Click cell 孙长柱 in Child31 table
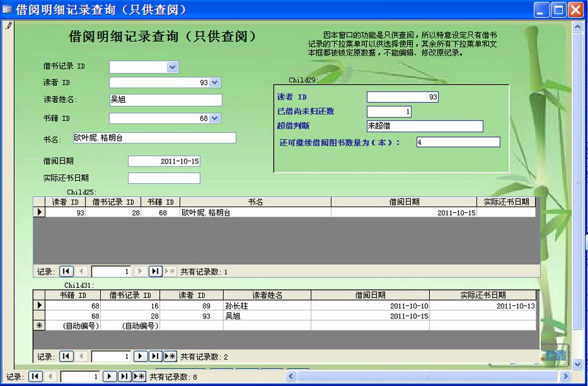This screenshot has height=386, width=588. click(267, 306)
